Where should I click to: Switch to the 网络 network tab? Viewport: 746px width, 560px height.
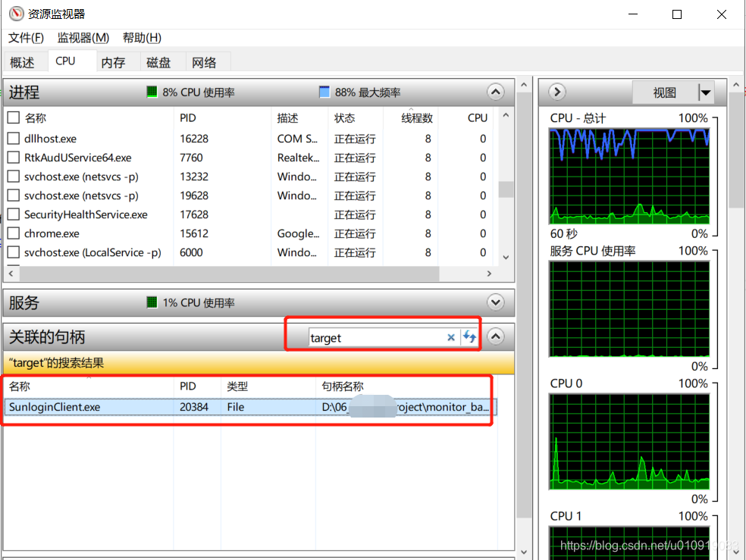point(206,62)
